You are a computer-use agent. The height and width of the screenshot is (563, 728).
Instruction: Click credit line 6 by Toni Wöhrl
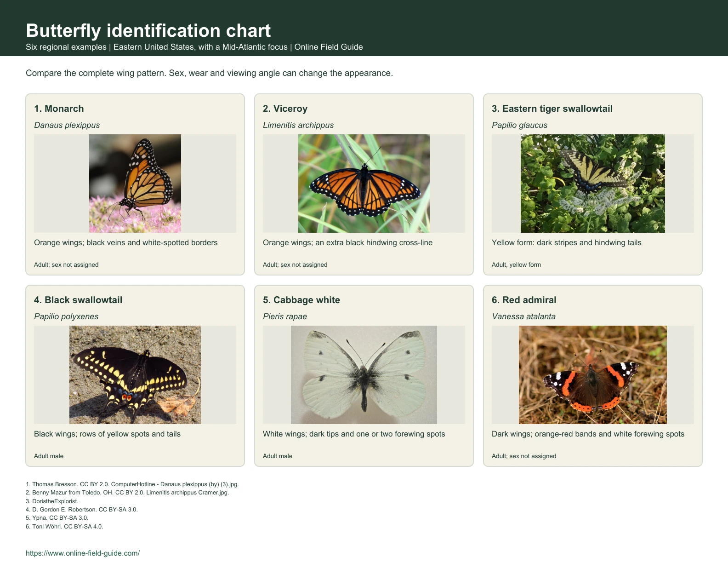coord(64,526)
